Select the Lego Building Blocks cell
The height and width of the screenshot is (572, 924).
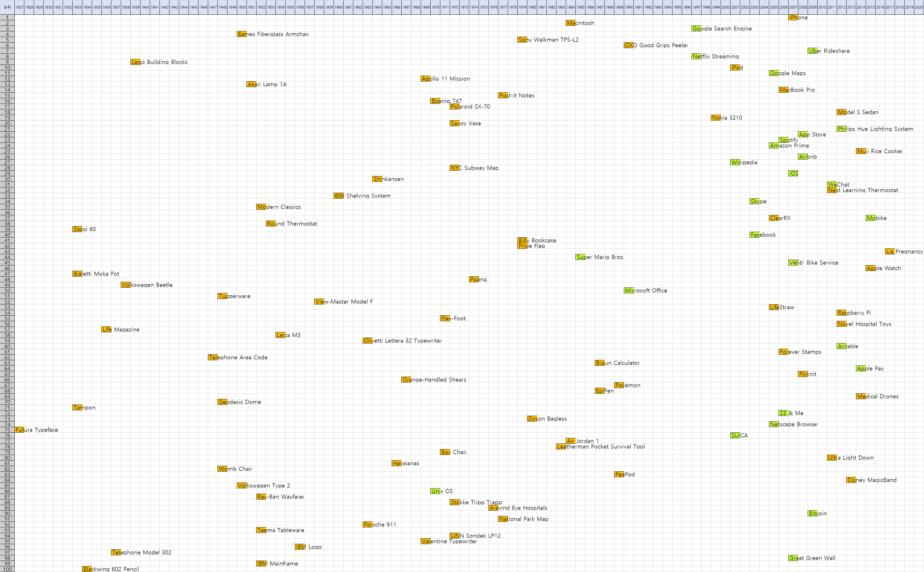135,62
